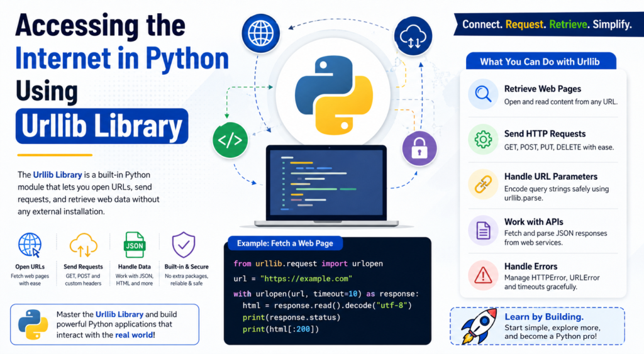Click the Work with APIs document icon
644x354 pixels.
pos(483,230)
